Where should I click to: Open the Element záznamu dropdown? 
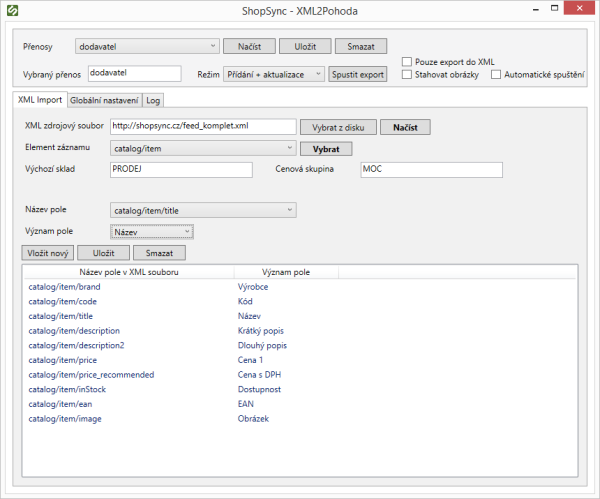coord(202,148)
